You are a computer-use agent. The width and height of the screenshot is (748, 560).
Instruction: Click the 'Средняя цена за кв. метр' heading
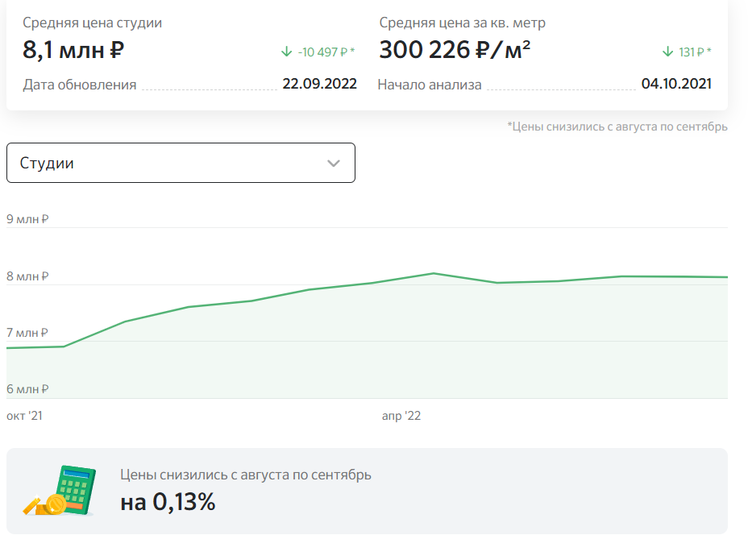(462, 23)
